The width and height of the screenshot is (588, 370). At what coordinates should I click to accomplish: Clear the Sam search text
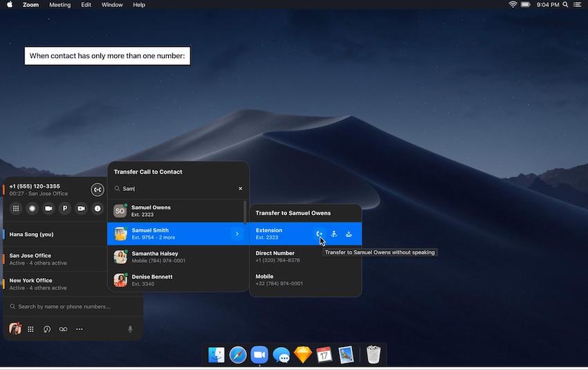pyautogui.click(x=241, y=188)
